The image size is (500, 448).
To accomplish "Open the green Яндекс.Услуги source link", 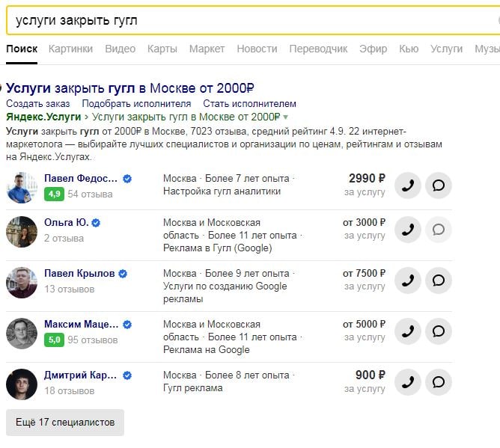I will 43,117.
